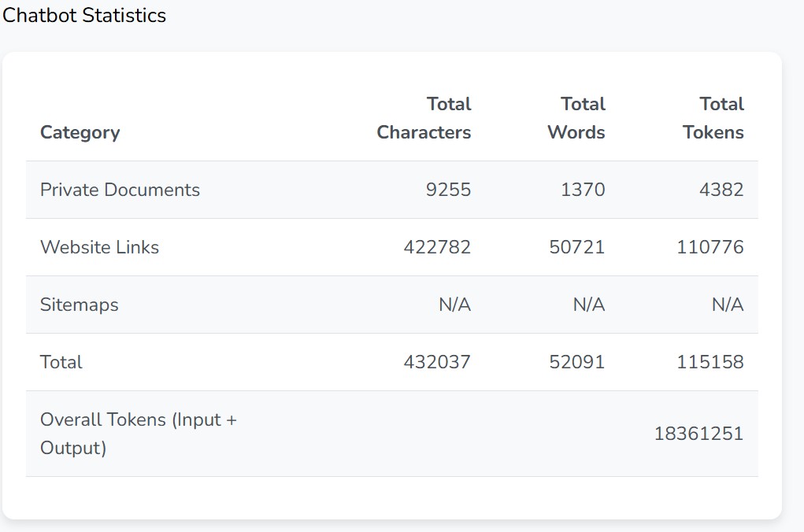Click the 50721 words value
This screenshot has width=804, height=532.
click(x=577, y=247)
